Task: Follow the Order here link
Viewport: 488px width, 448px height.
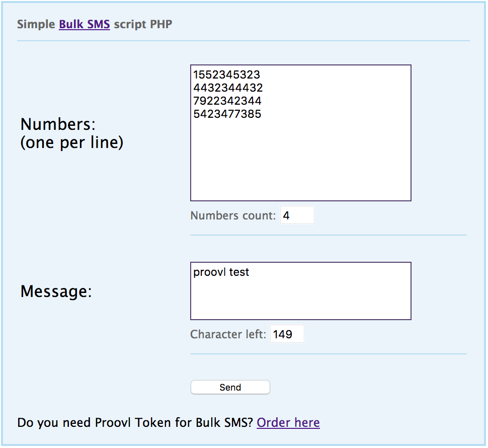Action: [x=288, y=422]
